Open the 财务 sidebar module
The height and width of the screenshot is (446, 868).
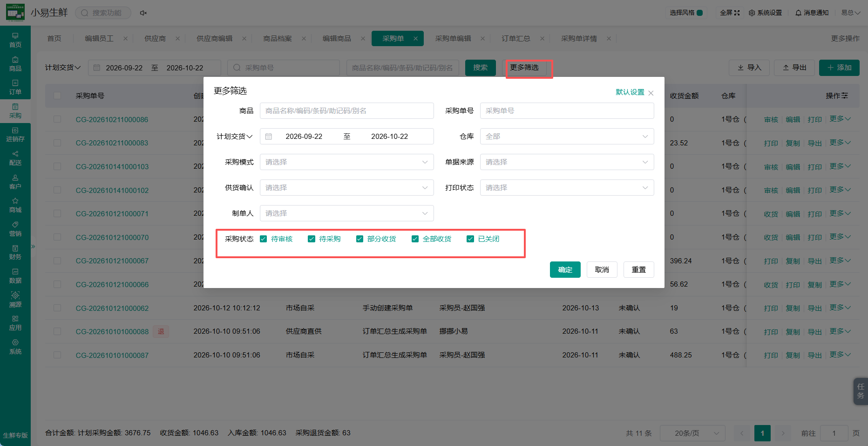15,253
